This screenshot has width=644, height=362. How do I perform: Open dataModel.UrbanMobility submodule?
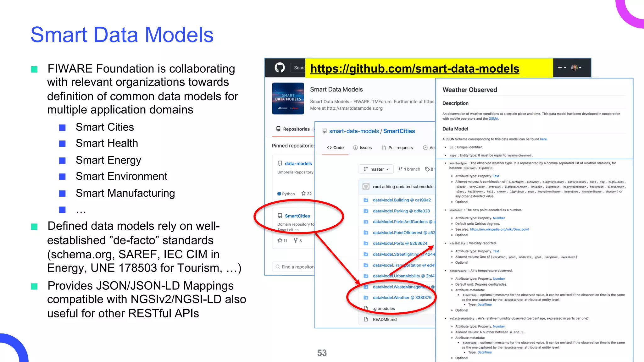coord(404,276)
